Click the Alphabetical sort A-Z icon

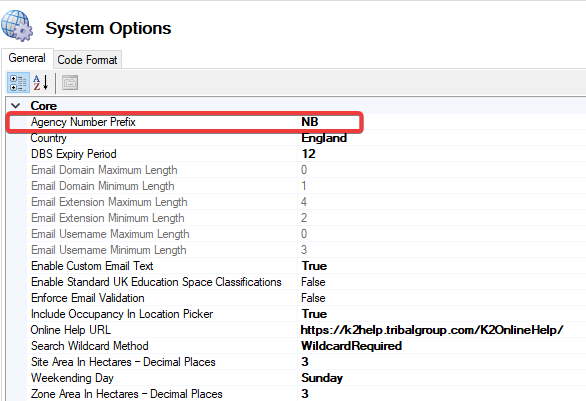41,83
